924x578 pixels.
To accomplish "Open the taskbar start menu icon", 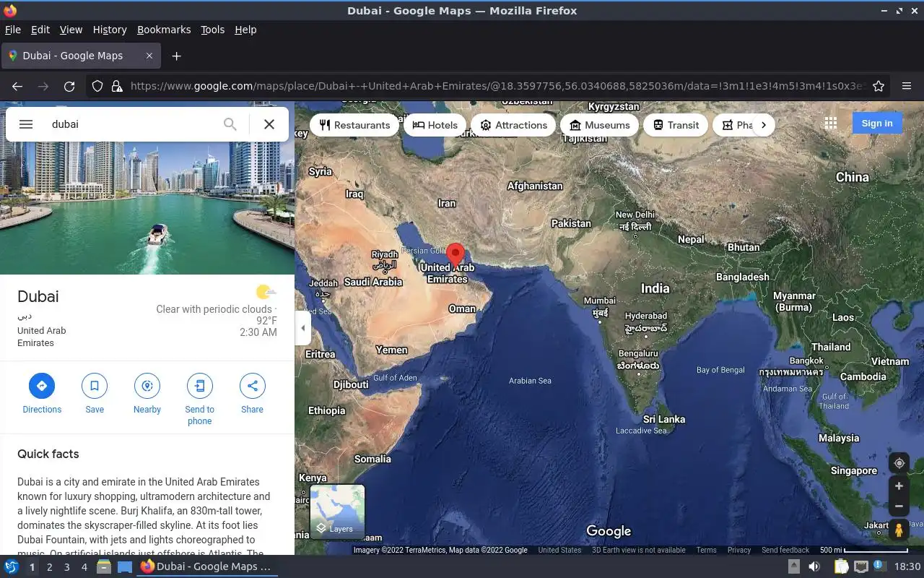I will point(12,566).
